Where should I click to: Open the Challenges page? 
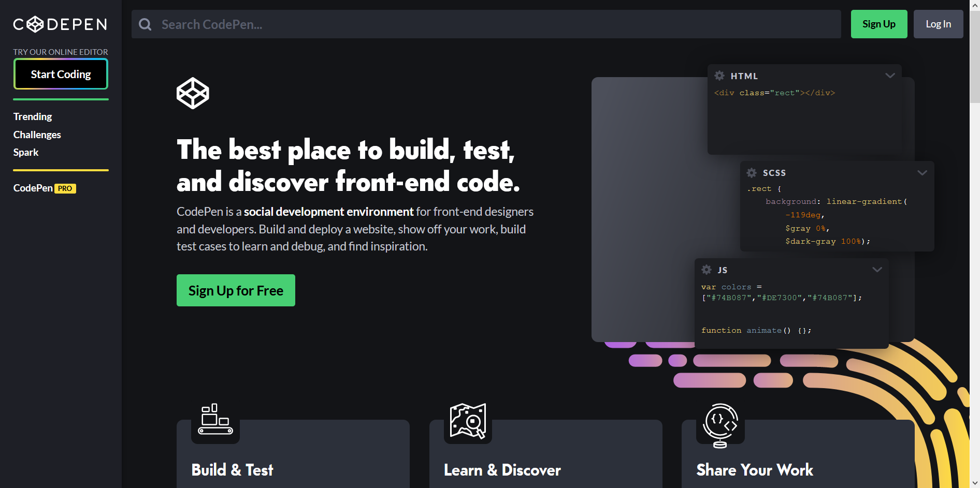click(37, 135)
